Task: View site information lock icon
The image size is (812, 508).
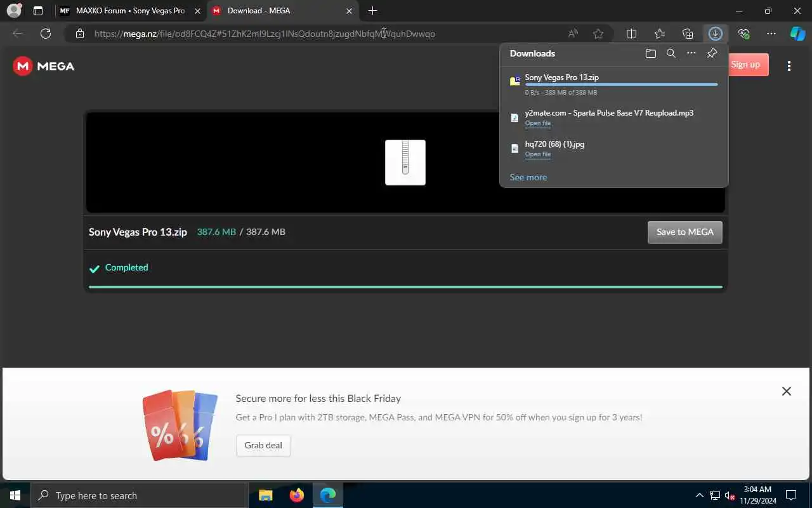Action: click(79, 34)
